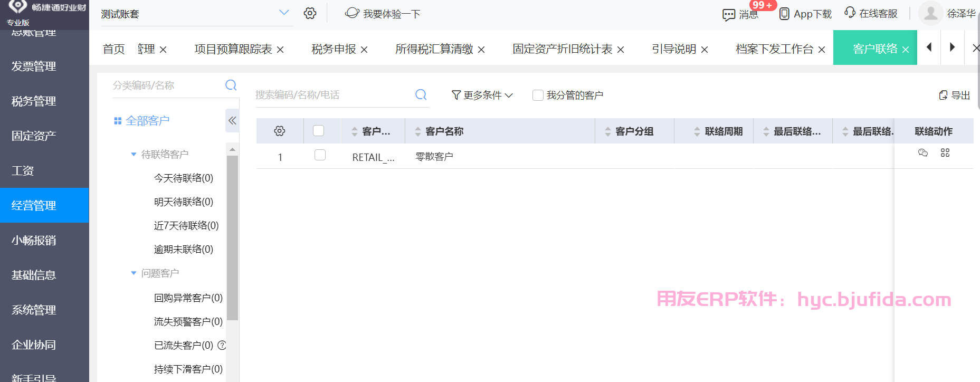
Task: Collapse the 问题客户 tree node
Action: point(134,273)
